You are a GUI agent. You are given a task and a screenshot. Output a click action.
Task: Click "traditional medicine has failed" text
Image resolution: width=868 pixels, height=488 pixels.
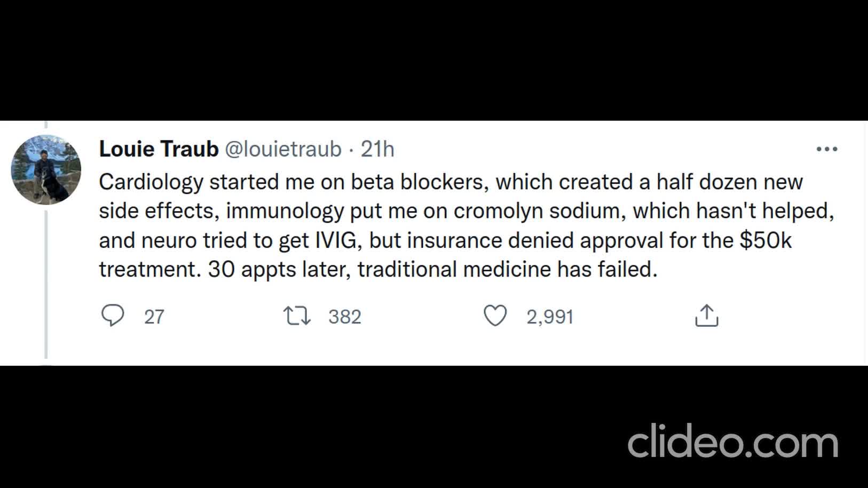pyautogui.click(x=507, y=270)
